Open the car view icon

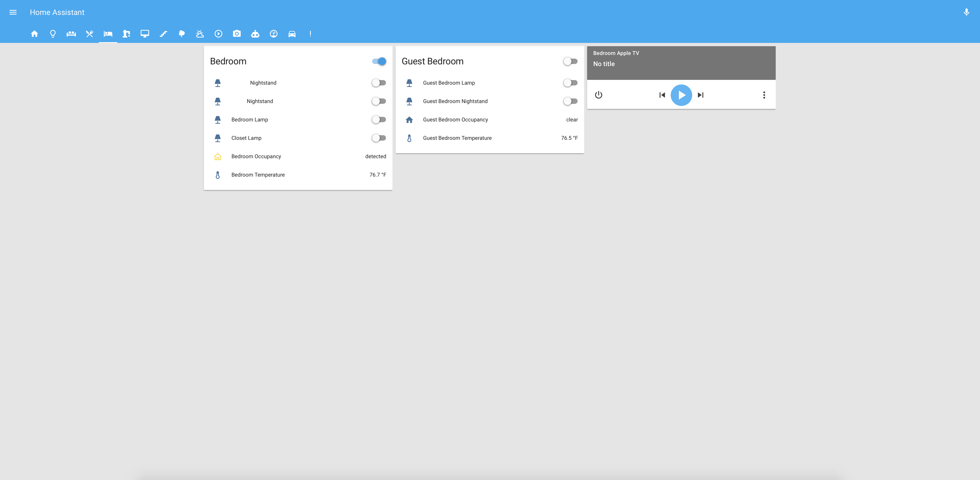tap(292, 34)
